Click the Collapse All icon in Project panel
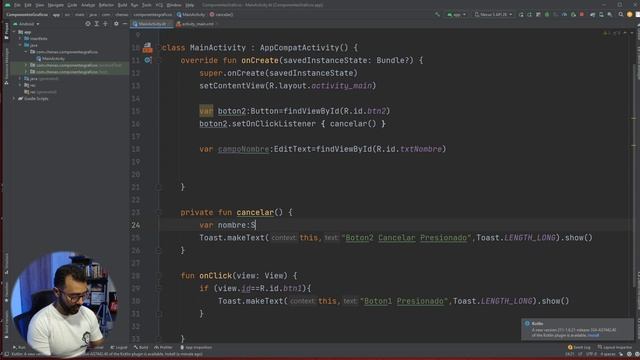 (105, 24)
